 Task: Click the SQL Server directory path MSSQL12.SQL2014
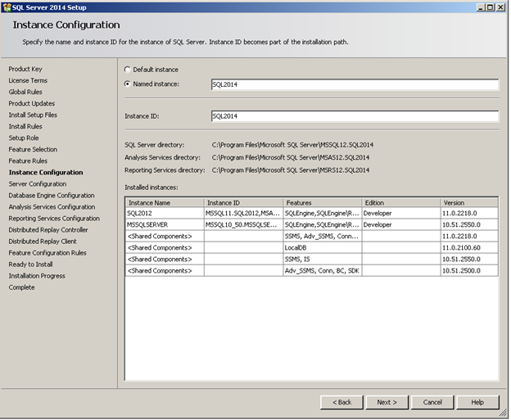tap(292, 145)
